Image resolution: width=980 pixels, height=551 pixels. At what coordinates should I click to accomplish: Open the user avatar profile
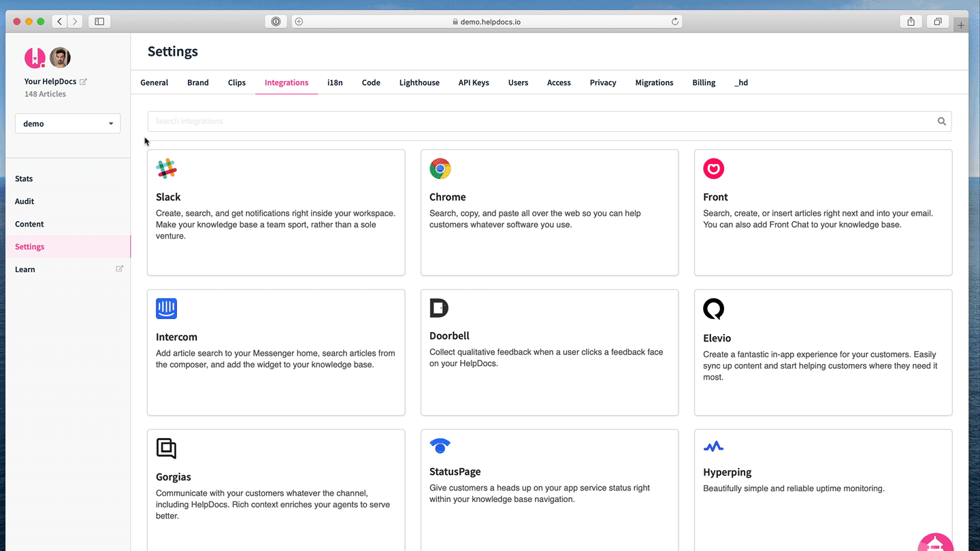pyautogui.click(x=61, y=58)
